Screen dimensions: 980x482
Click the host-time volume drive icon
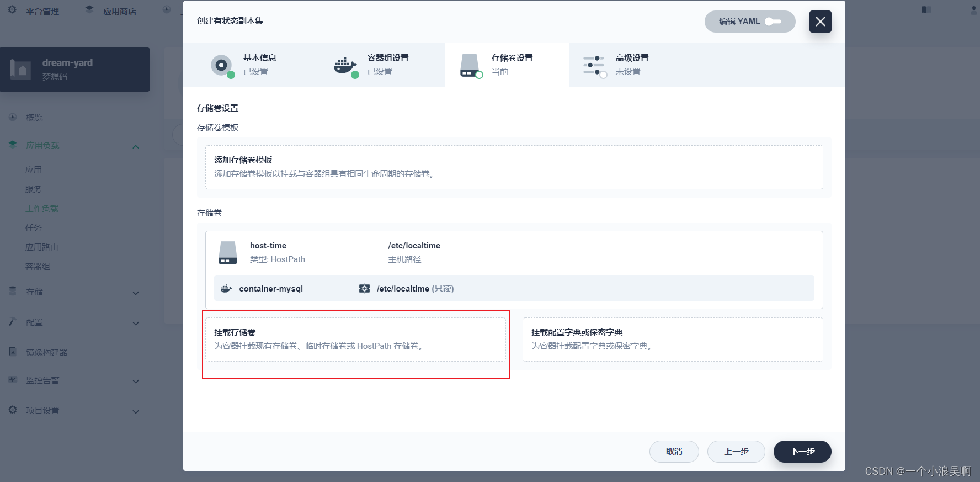point(228,252)
